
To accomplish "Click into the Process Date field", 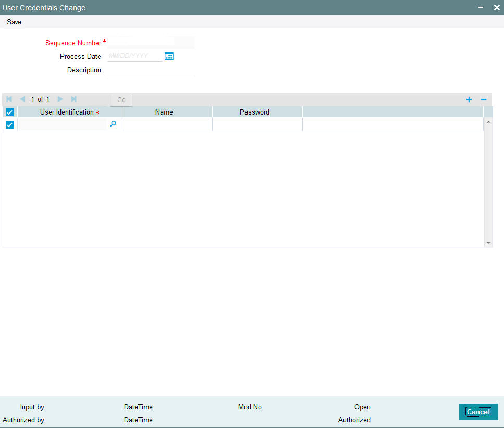I will point(134,56).
